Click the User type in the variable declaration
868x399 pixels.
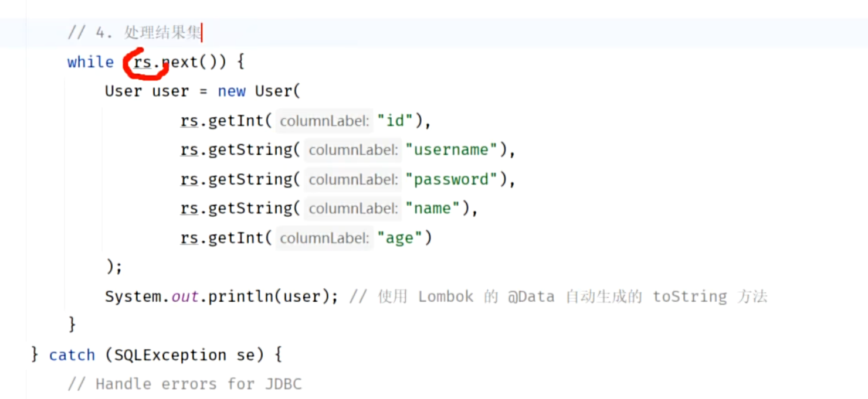pyautogui.click(x=123, y=91)
